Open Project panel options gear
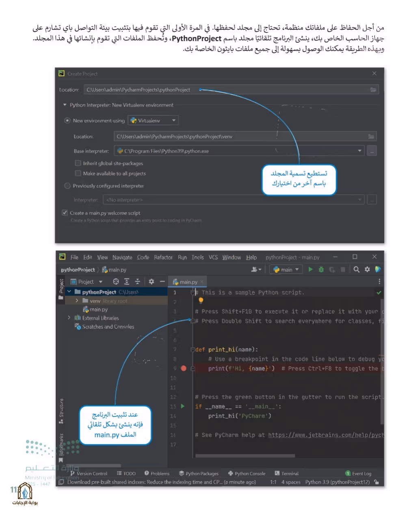Screen dimensions: 420x510 151,282
